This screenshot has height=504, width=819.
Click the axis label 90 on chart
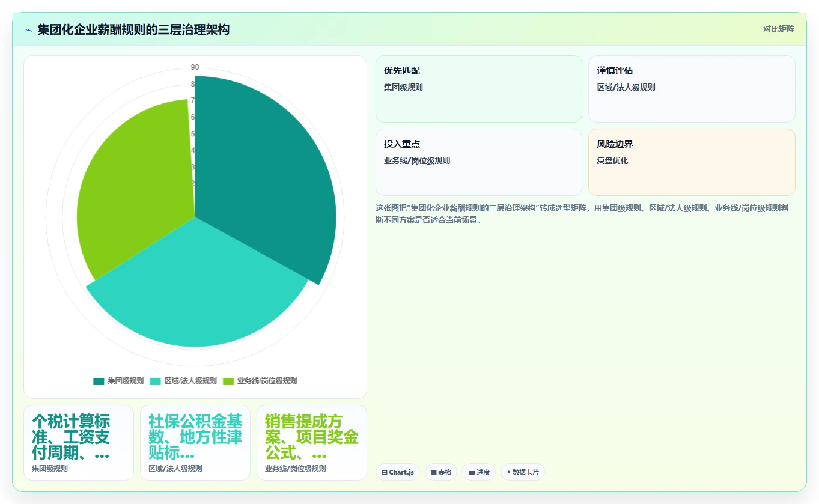point(195,67)
